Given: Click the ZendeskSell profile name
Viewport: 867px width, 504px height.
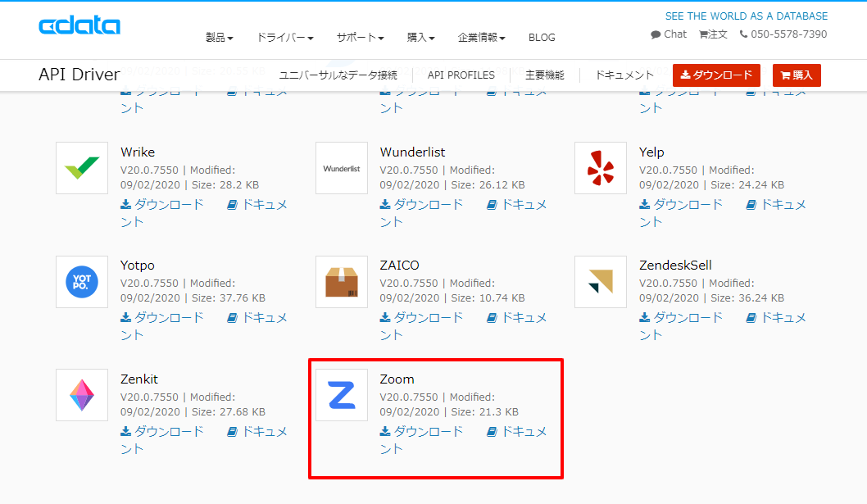Looking at the screenshot, I should click(x=675, y=266).
